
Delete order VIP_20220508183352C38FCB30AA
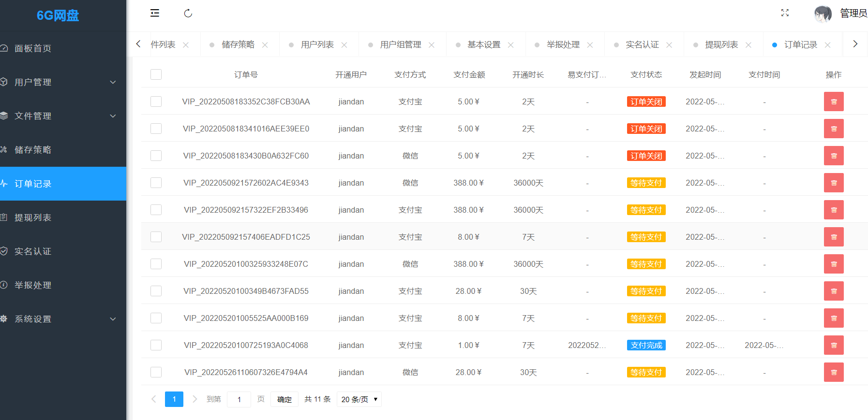pos(834,101)
